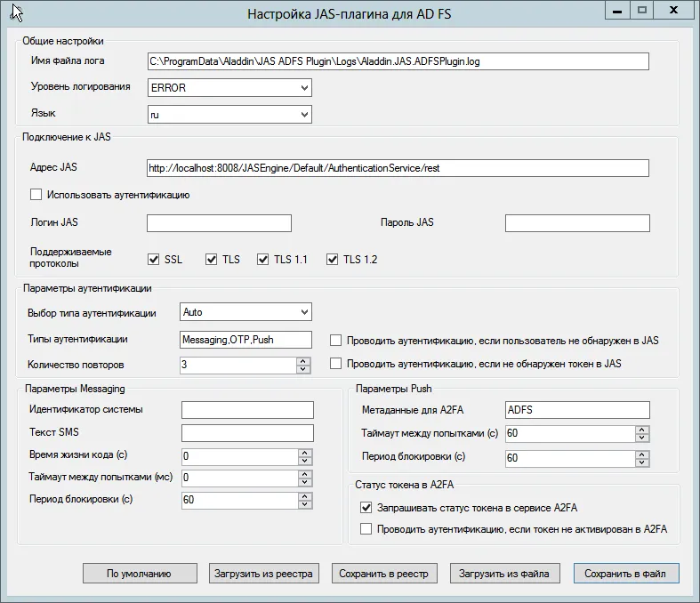The width and height of the screenshot is (700, 603).
Task: Maximize the JAS plugin settings window
Action: click(642, 11)
